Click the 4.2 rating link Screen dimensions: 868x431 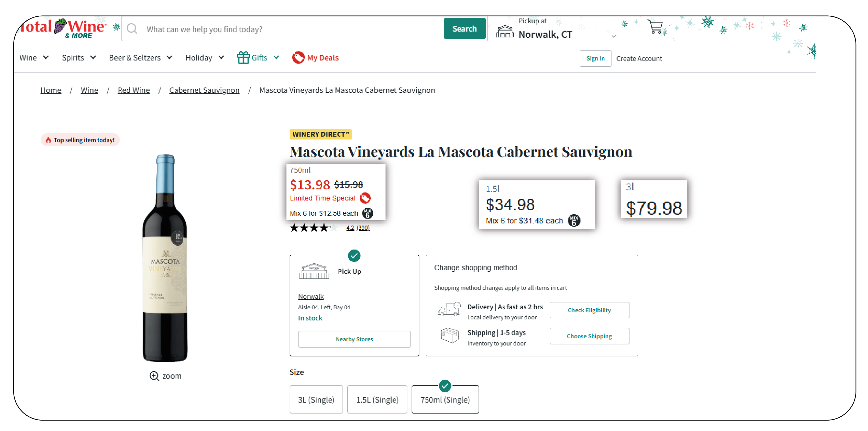350,228
